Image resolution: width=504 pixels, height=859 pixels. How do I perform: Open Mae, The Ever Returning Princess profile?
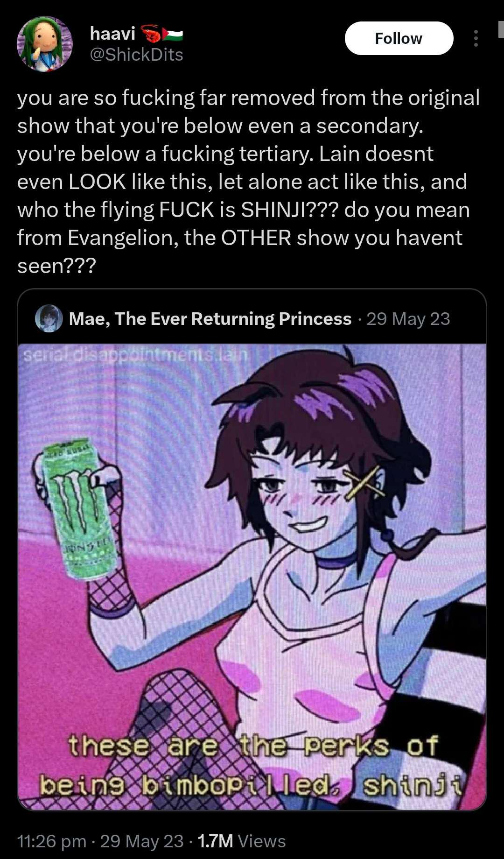210,318
